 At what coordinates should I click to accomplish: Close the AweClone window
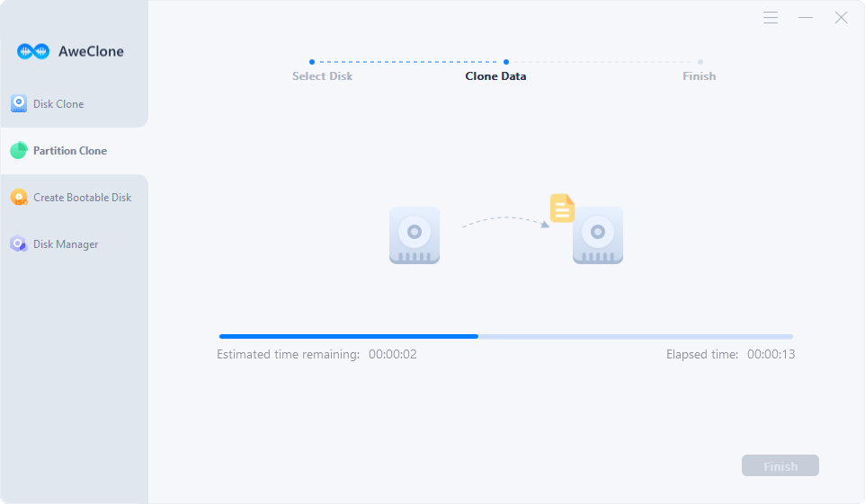[841, 18]
